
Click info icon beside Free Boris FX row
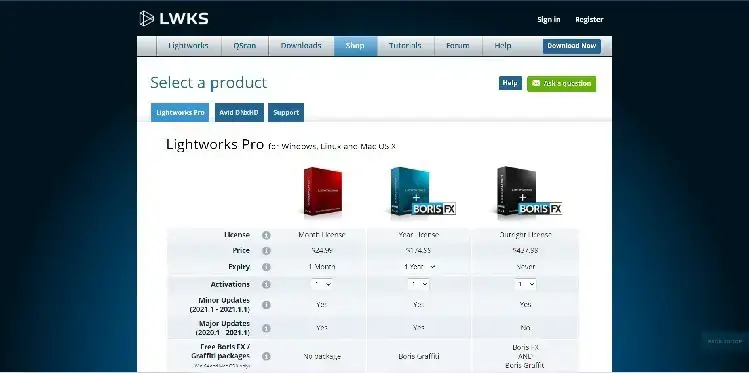[x=267, y=356]
